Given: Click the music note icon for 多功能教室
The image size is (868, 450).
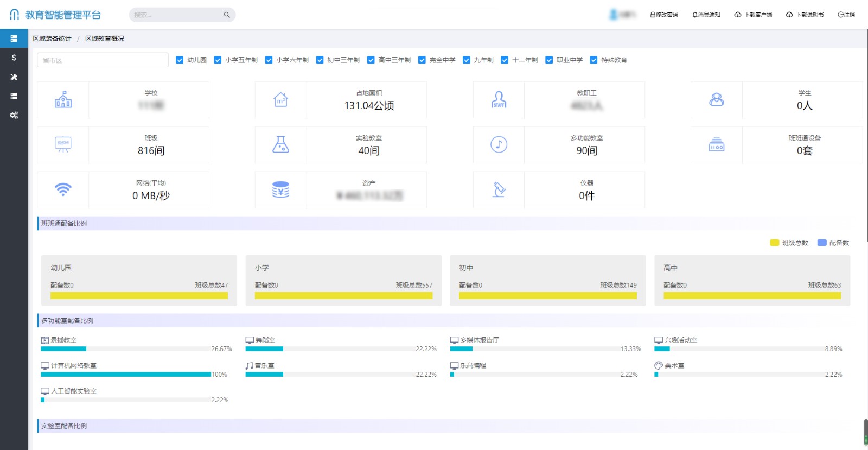Looking at the screenshot, I should tap(499, 145).
